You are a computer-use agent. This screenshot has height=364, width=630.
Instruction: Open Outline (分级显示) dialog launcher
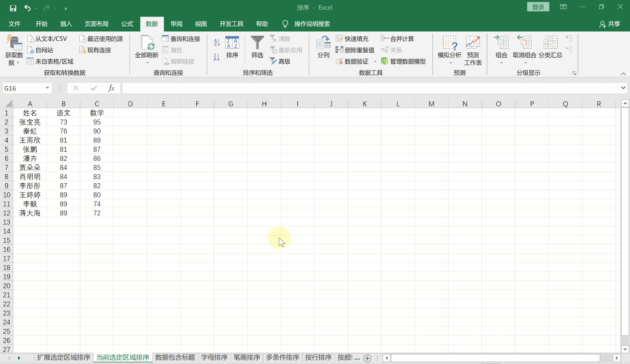click(574, 73)
